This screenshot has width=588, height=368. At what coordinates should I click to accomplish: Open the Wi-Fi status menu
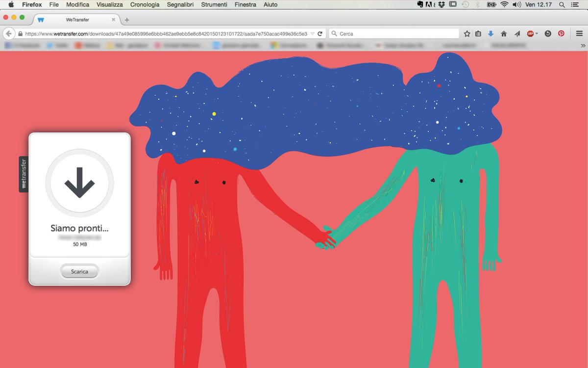coord(505,4)
